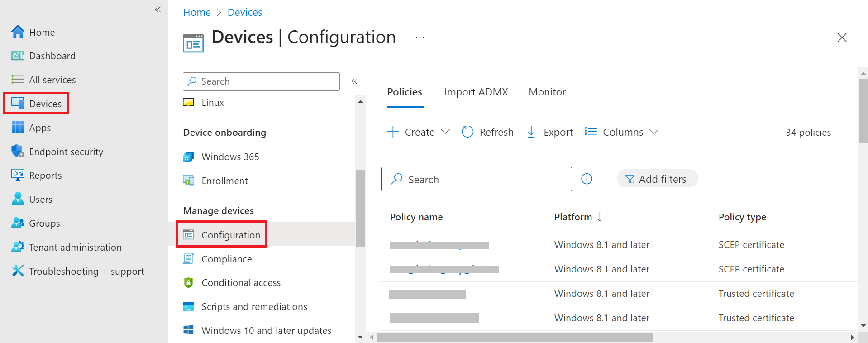
Task: Click the Columns list icon button
Action: pos(591,132)
